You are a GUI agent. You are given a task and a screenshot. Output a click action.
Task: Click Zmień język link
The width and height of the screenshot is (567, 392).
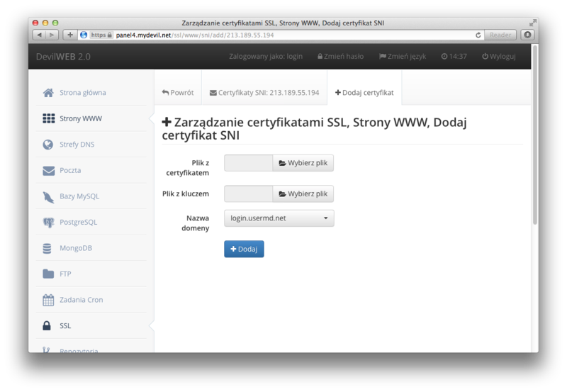(403, 57)
